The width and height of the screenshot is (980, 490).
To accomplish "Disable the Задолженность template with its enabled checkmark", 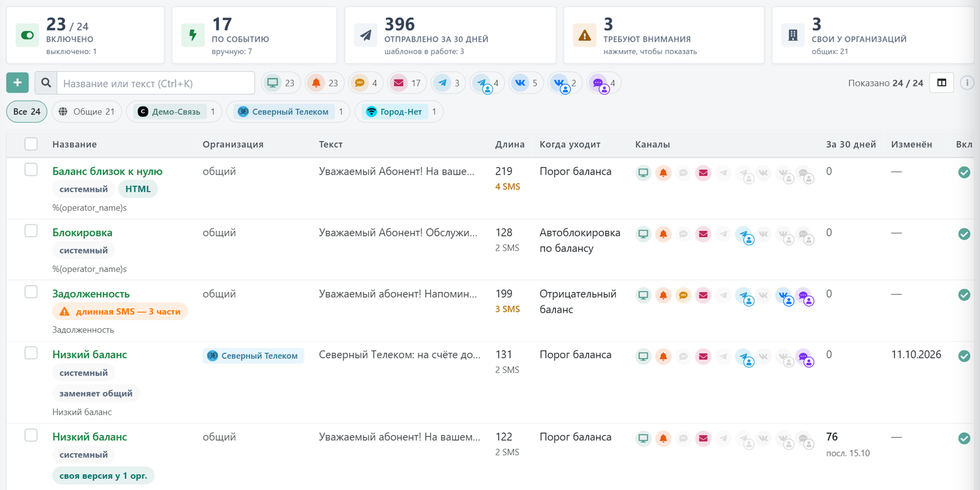I will (x=964, y=295).
